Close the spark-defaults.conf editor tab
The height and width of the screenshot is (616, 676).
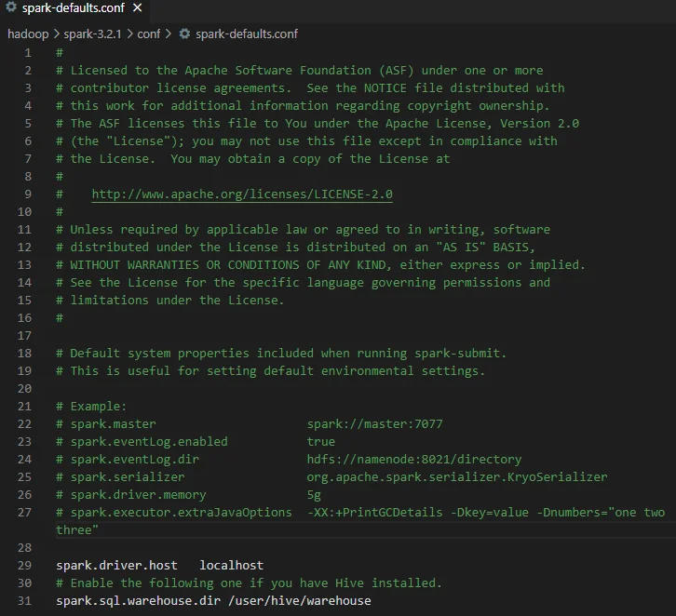pyautogui.click(x=138, y=8)
